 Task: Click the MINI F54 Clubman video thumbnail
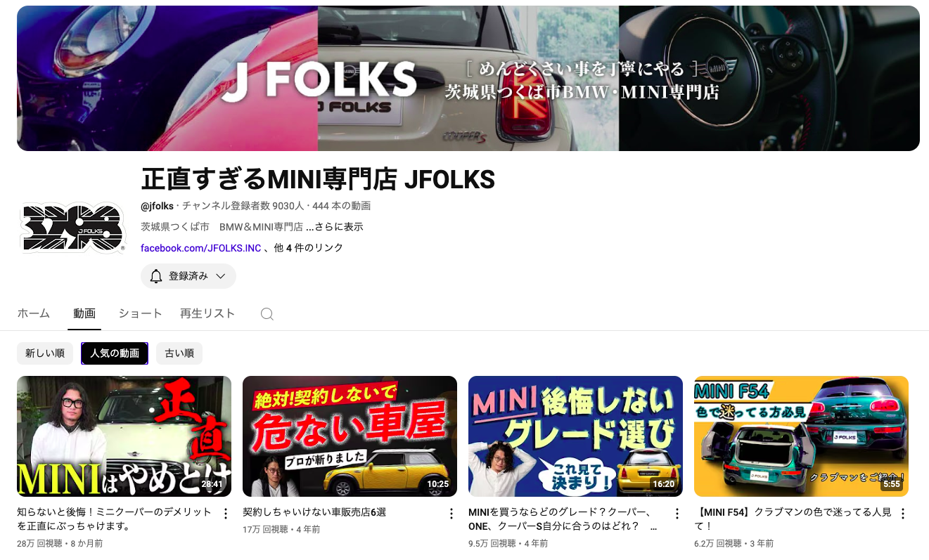[802, 436]
